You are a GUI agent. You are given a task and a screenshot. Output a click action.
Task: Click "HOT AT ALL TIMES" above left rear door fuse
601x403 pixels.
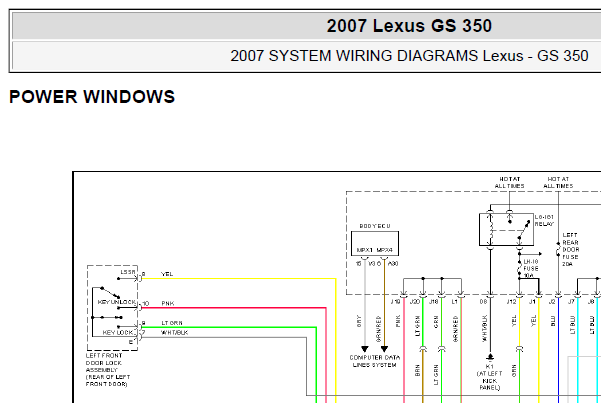558,183
